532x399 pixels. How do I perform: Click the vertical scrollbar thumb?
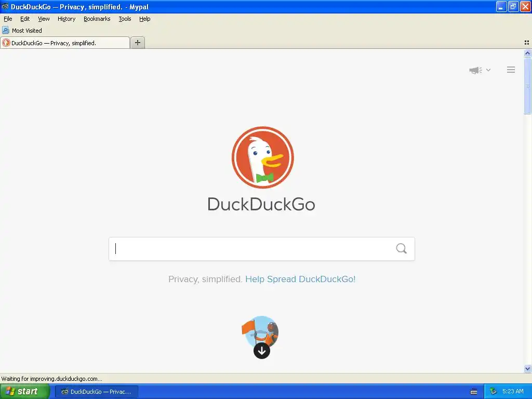(x=527, y=86)
